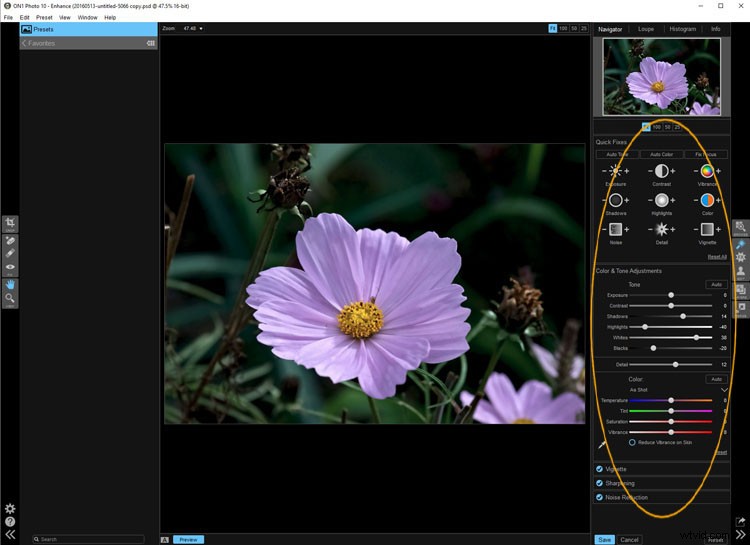Switch to the Histogram tab
Image resolution: width=750 pixels, height=545 pixels.
click(x=683, y=29)
